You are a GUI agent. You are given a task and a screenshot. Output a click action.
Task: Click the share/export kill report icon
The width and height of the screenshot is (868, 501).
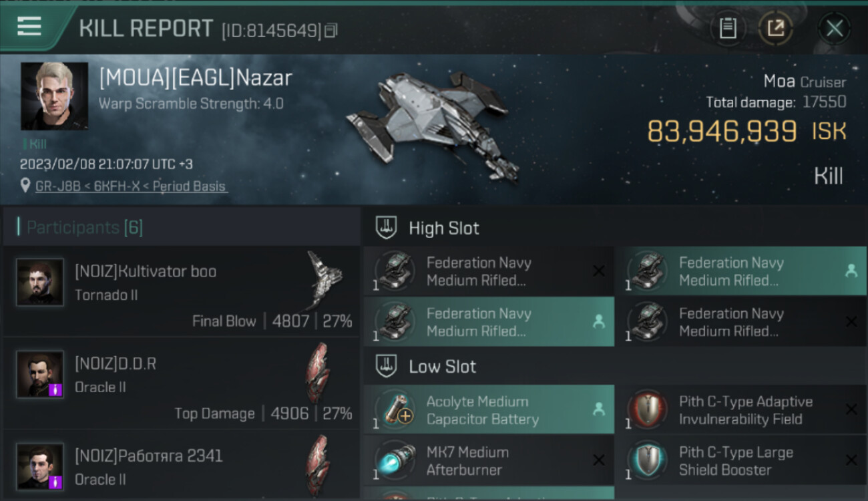(775, 28)
